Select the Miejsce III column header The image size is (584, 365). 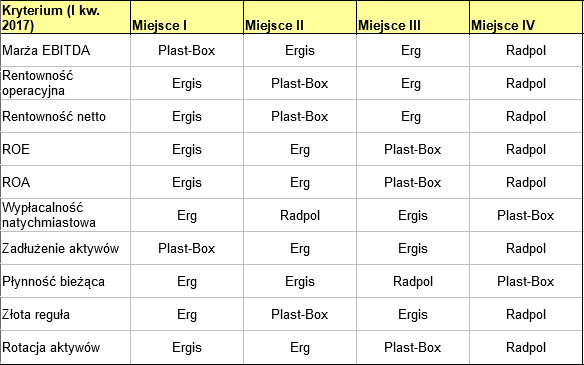tap(413, 18)
